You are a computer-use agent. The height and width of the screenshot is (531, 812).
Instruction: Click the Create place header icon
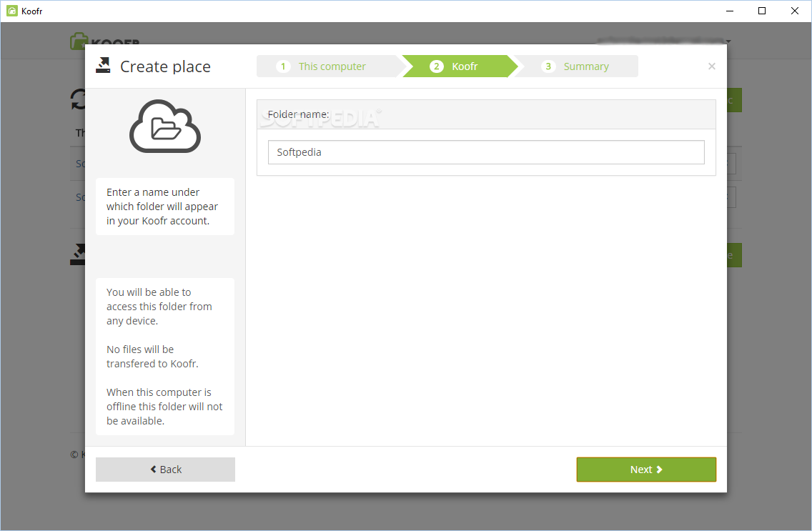103,65
